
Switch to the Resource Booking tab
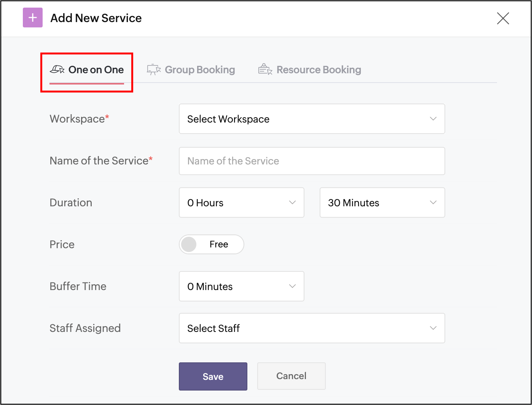coord(319,70)
